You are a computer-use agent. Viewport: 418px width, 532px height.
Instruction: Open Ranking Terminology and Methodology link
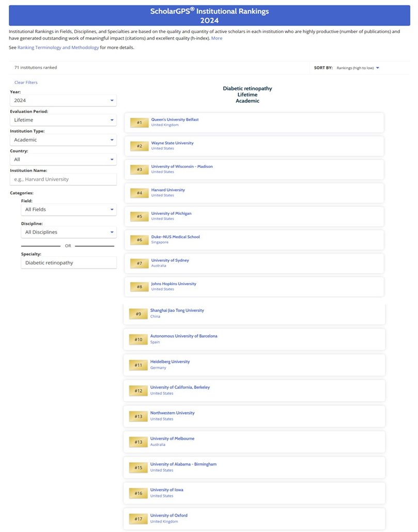[x=58, y=48]
